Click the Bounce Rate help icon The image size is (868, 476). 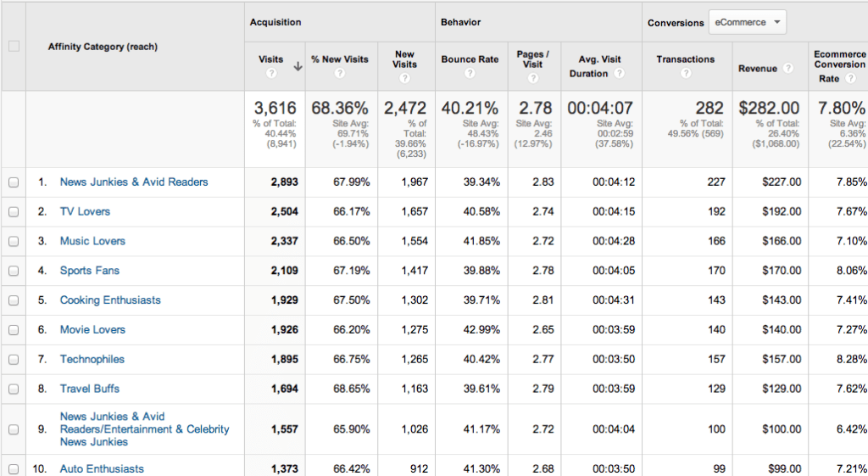470,74
